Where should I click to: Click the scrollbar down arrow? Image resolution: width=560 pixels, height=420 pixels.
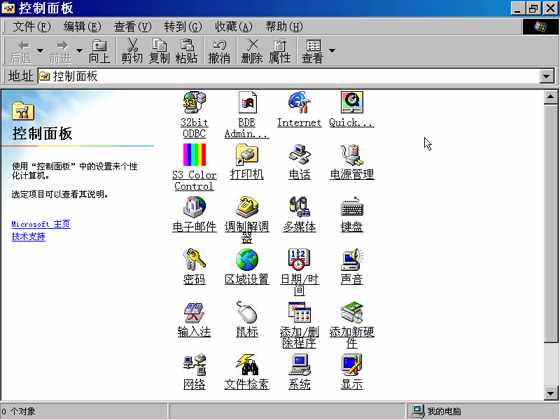tap(550, 394)
